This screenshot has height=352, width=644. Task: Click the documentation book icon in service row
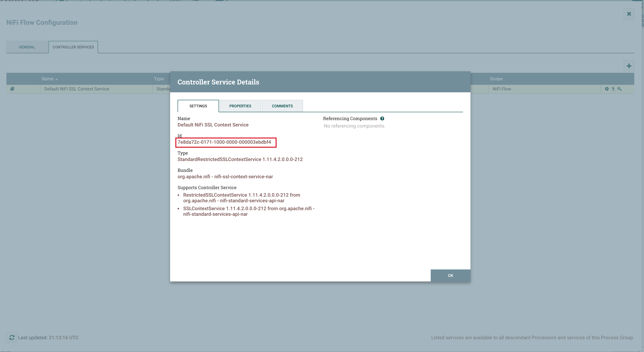pyautogui.click(x=12, y=89)
